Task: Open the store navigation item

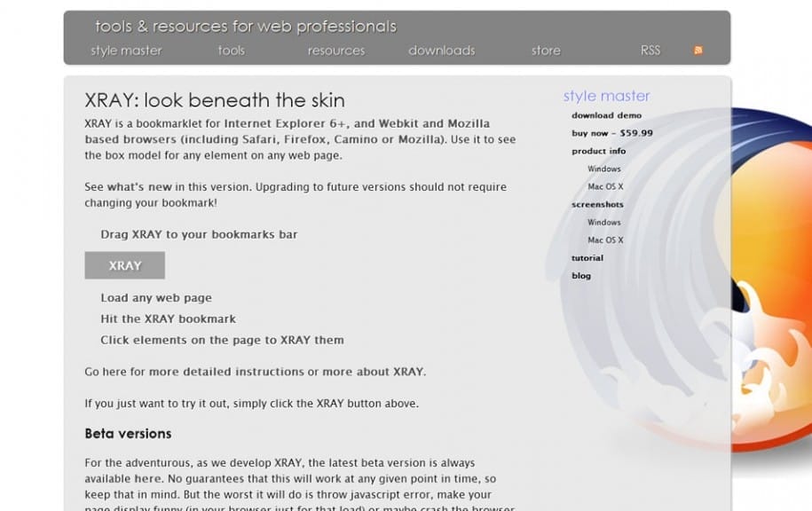Action: coord(545,51)
